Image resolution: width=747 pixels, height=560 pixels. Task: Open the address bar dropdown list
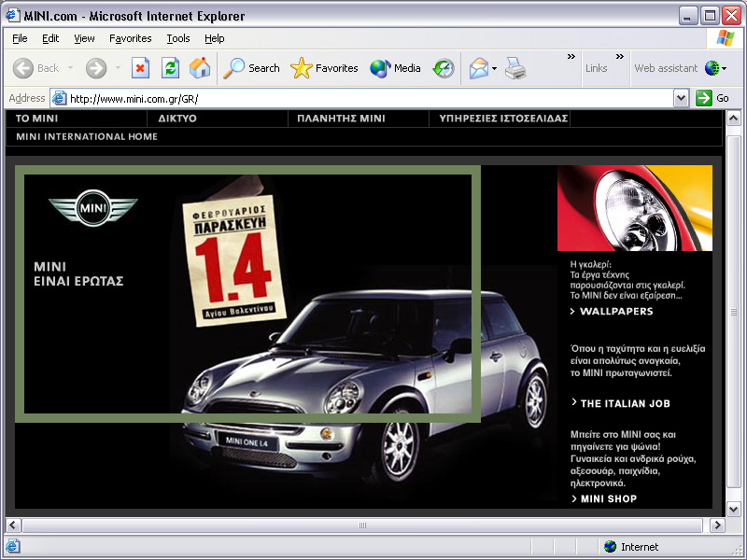[x=682, y=98]
